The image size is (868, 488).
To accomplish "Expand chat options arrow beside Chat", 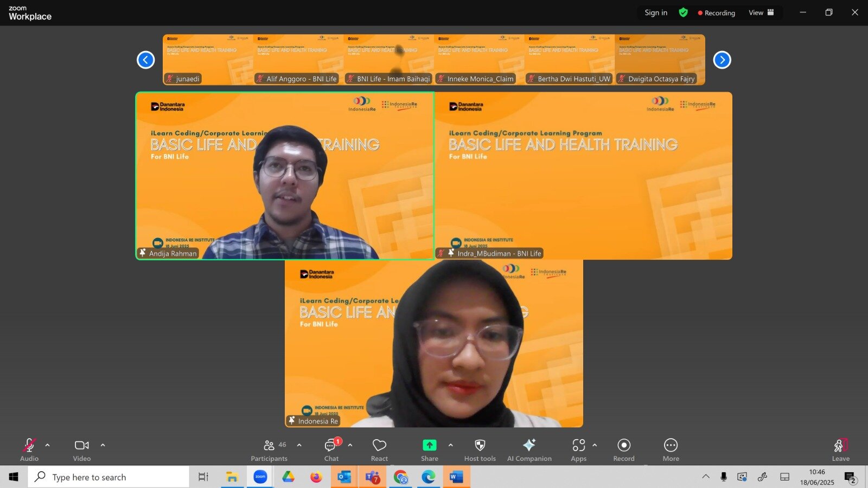I will click(x=350, y=445).
